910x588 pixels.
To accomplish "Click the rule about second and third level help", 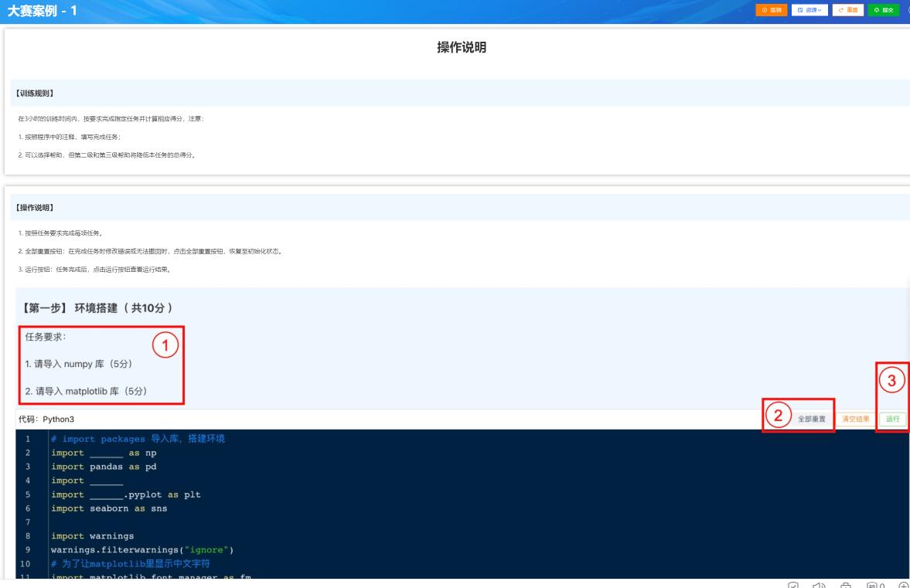I will pos(107,155).
